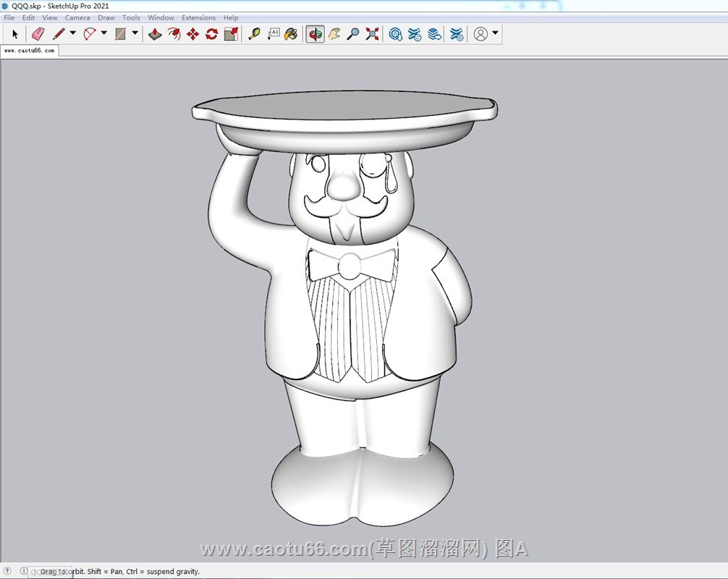Activate the Push/Pull tool
This screenshot has width=728, height=579.
[155, 34]
